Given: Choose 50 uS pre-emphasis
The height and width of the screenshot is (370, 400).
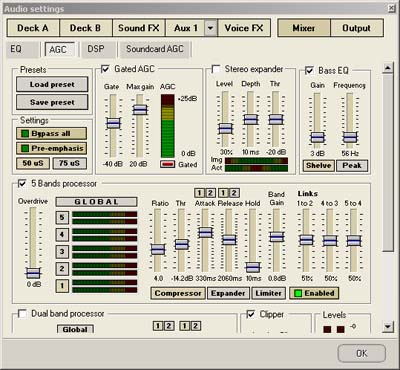Looking at the screenshot, I should [33, 163].
